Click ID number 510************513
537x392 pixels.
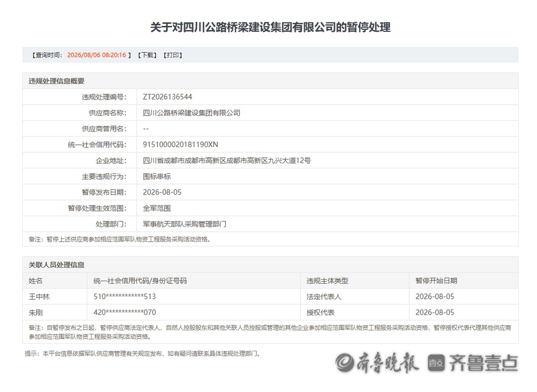125,297
